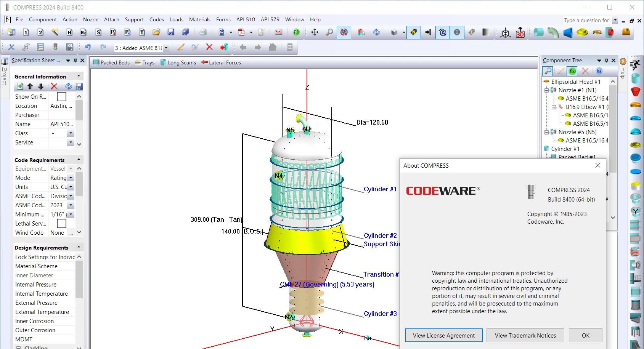Screen dimensions: 644x349
Task: Open the Class dropdown arrow
Action: pos(71,133)
